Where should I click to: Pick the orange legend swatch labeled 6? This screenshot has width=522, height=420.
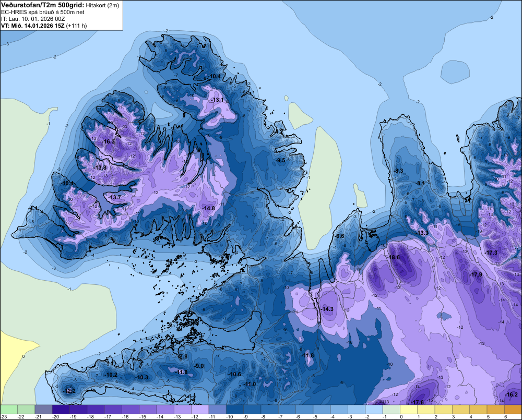pyautogui.click(x=513, y=409)
